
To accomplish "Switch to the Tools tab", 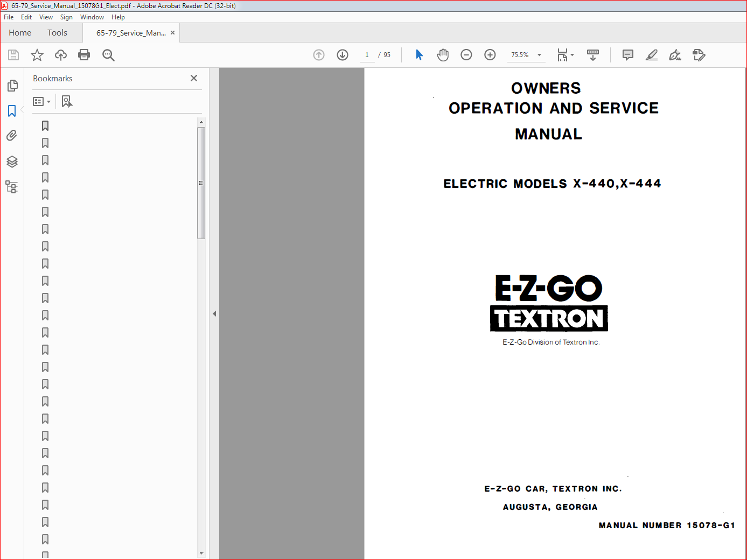I will click(x=57, y=33).
